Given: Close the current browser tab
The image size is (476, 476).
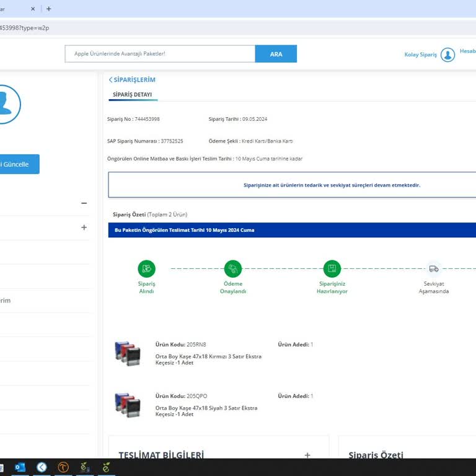Looking at the screenshot, I should coord(33,9).
